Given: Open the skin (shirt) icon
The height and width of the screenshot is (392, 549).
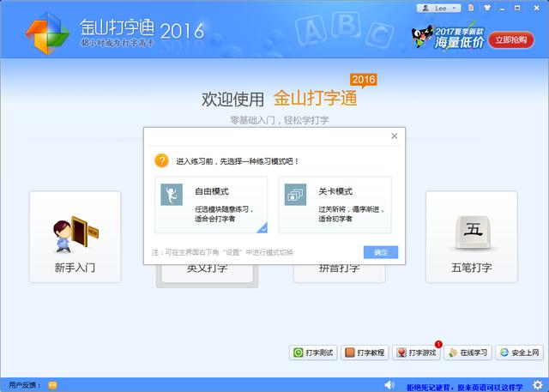Looking at the screenshot, I should coord(487,8).
